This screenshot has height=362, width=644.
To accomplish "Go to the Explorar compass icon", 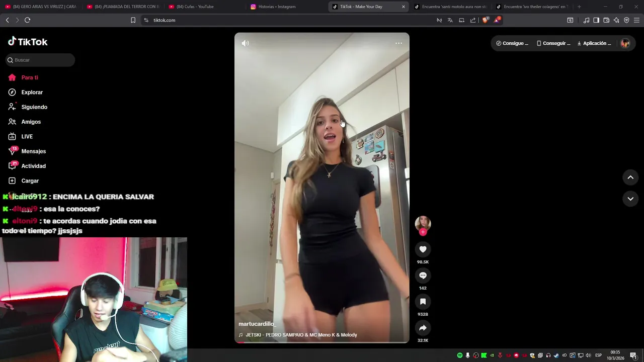I will [12, 92].
